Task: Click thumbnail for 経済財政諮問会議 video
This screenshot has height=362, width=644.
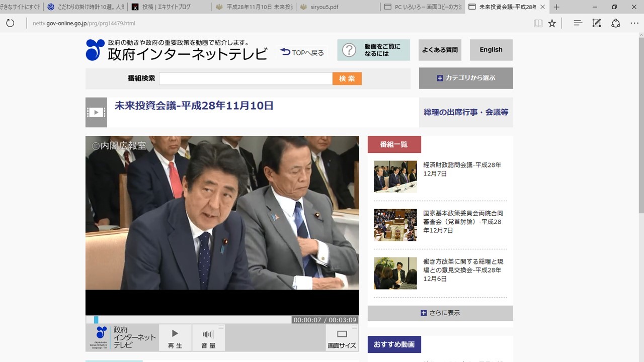Action: coord(395,176)
